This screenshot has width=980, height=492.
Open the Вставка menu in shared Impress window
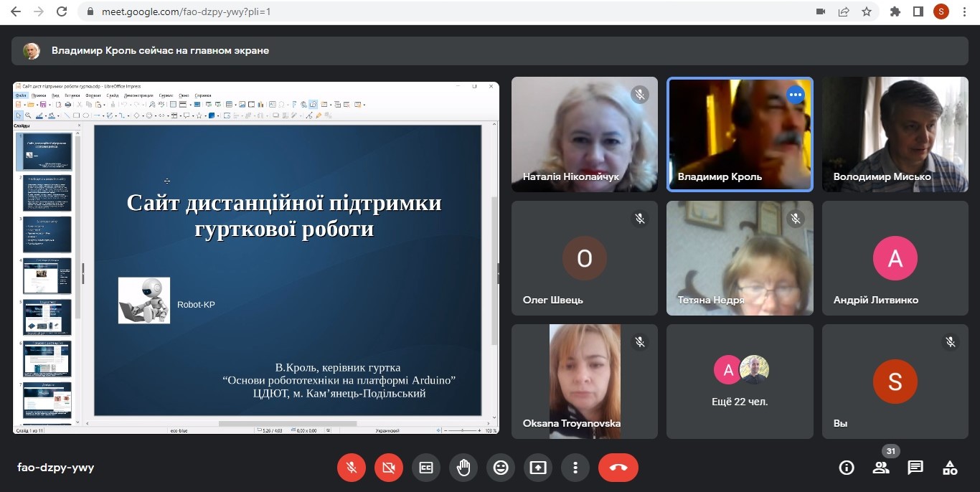(72, 95)
